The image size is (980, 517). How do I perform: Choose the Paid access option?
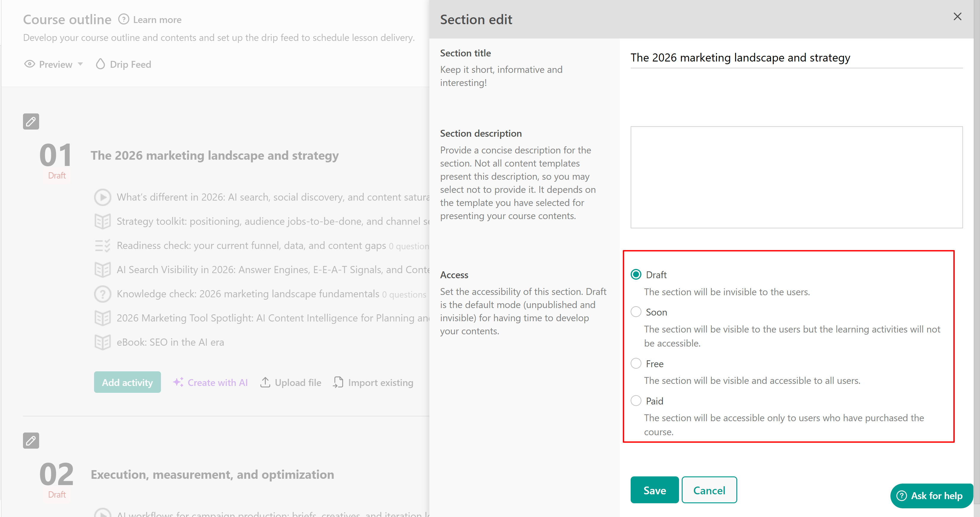pyautogui.click(x=636, y=401)
